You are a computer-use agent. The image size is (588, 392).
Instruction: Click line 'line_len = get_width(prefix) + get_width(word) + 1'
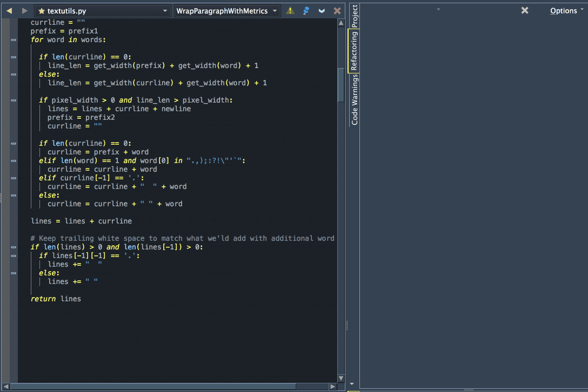point(153,65)
